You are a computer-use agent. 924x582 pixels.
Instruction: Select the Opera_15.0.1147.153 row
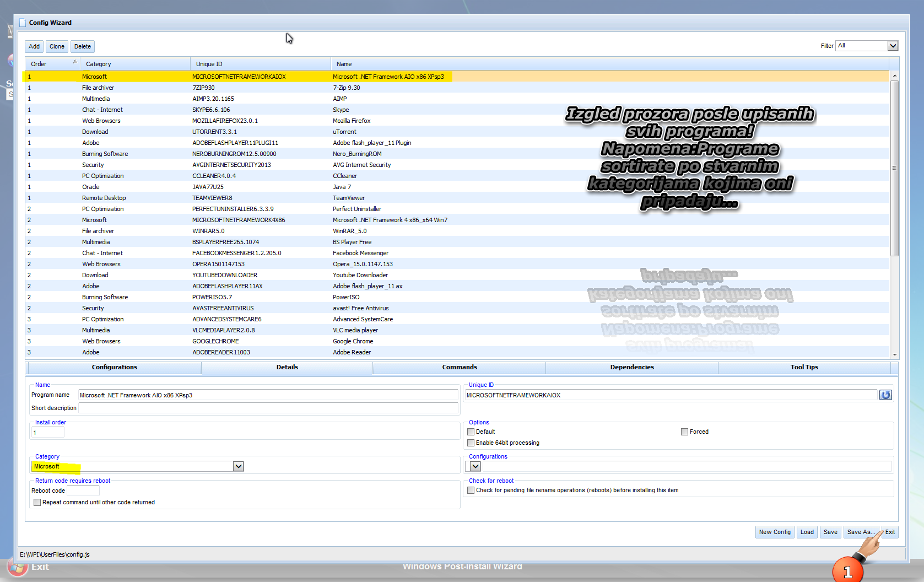457,264
